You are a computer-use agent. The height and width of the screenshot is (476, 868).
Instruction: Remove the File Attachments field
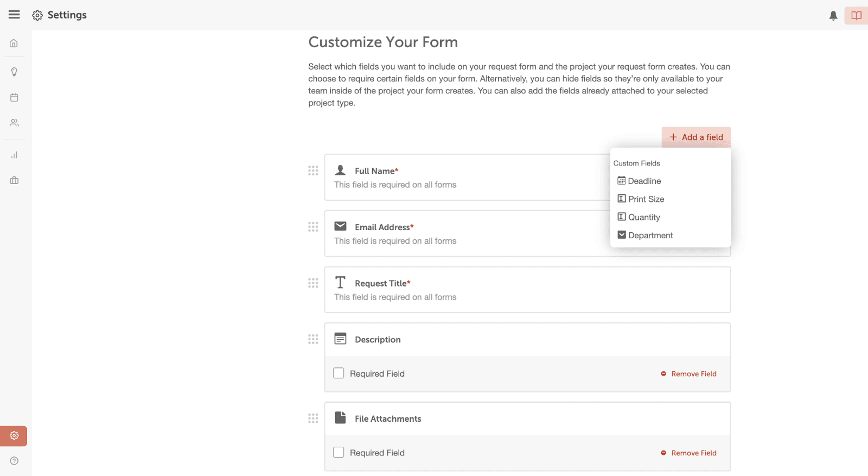[x=688, y=453]
